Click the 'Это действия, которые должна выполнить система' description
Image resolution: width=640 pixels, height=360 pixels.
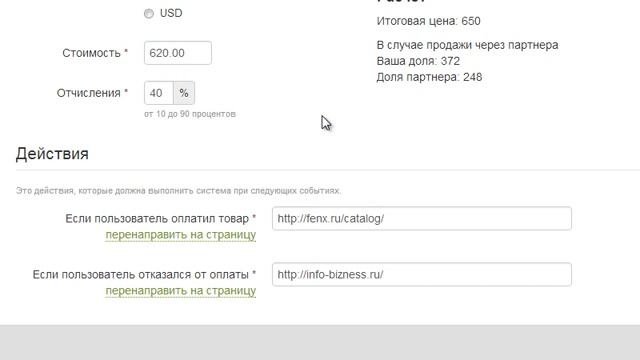coord(178,191)
